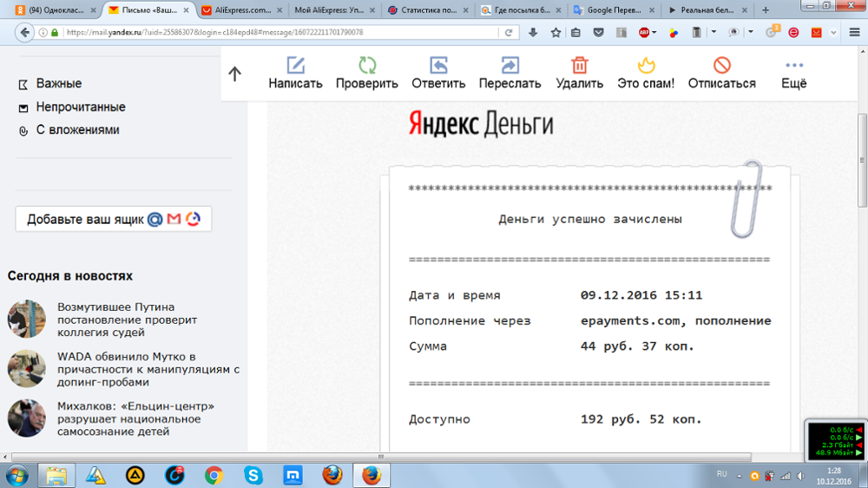Switch to Реальная бел... tab
Viewport: 868px width, 488px height.
pos(708,10)
